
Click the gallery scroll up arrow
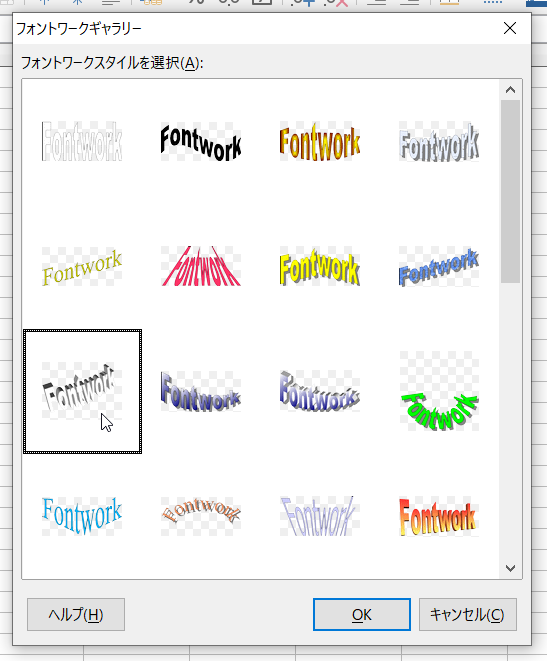pos(510,90)
